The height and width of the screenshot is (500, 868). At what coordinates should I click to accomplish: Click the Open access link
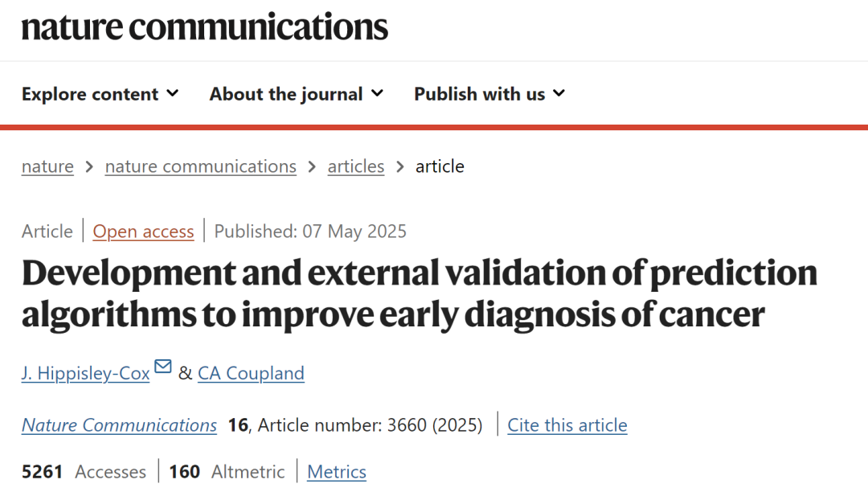[143, 232]
